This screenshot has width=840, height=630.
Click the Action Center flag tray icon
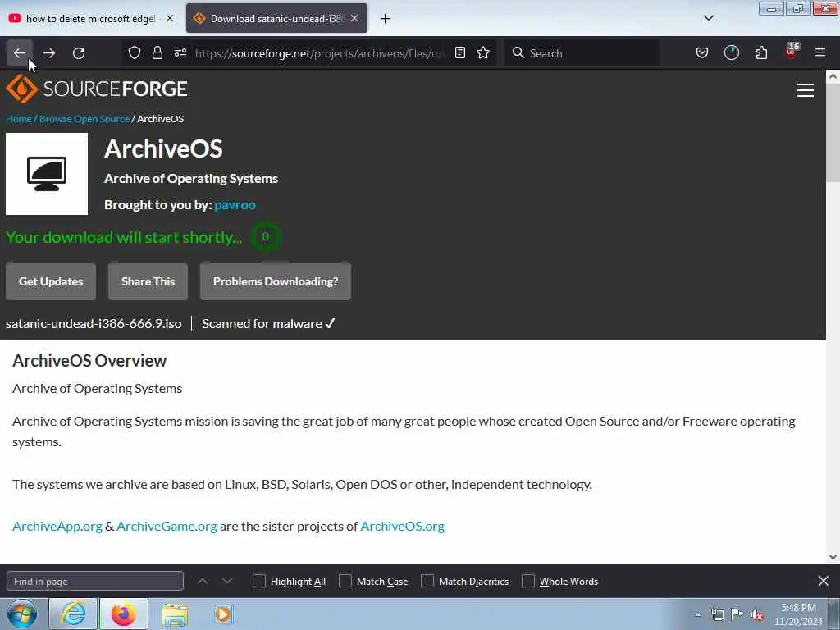coord(737,614)
